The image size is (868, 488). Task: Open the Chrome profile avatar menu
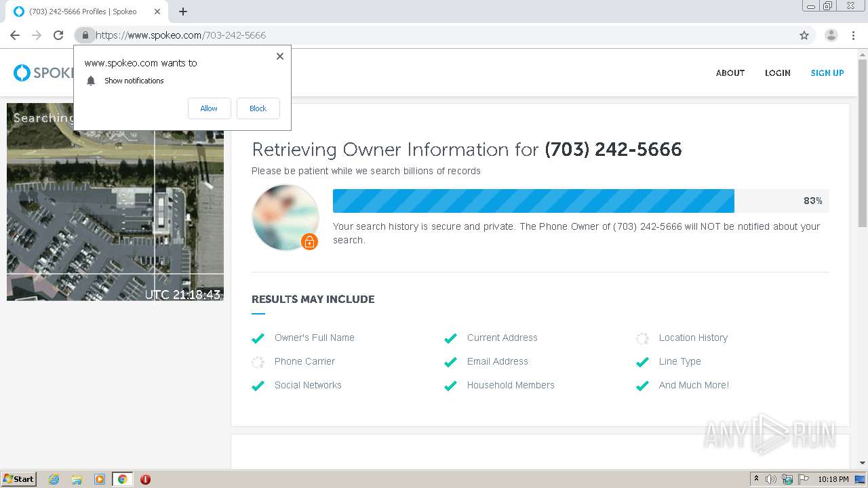pos(831,35)
